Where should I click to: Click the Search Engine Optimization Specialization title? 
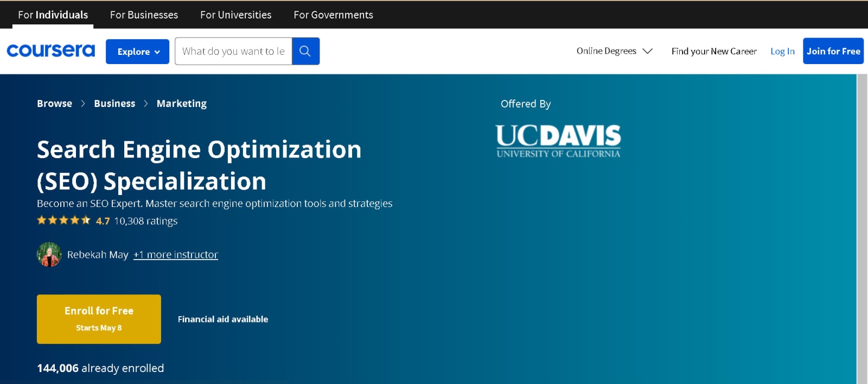click(x=199, y=165)
